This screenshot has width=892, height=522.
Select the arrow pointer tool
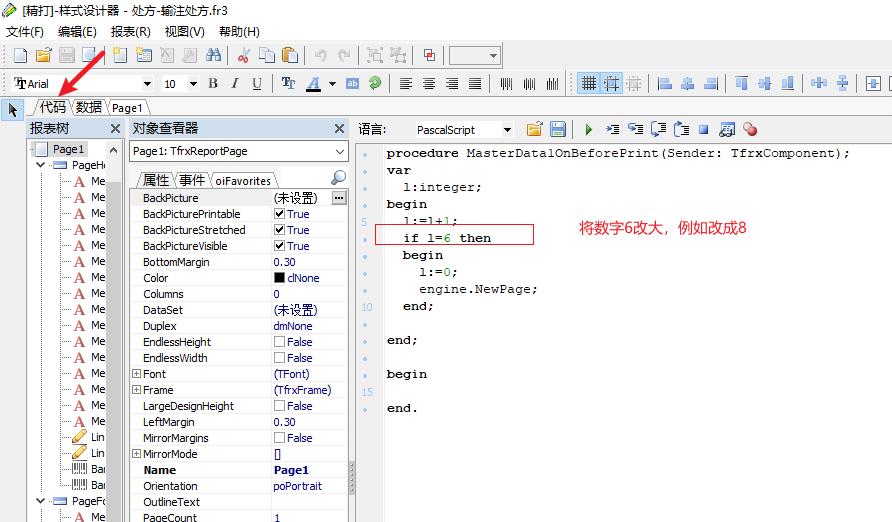(13, 108)
